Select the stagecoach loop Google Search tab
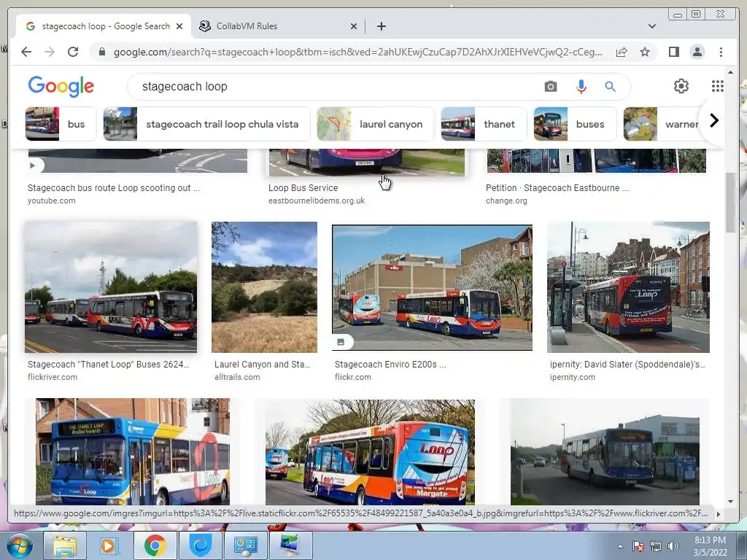 coord(104,26)
